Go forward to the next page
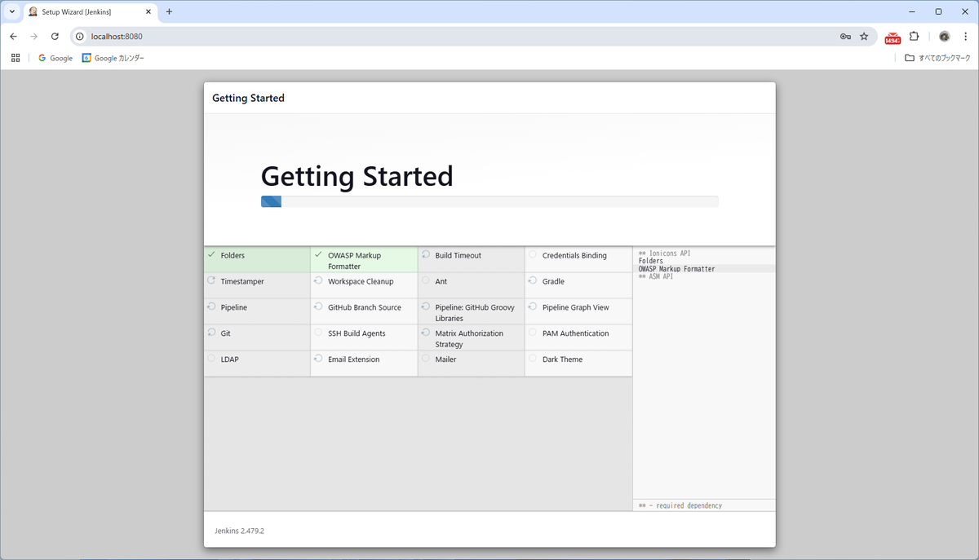 click(x=33, y=36)
